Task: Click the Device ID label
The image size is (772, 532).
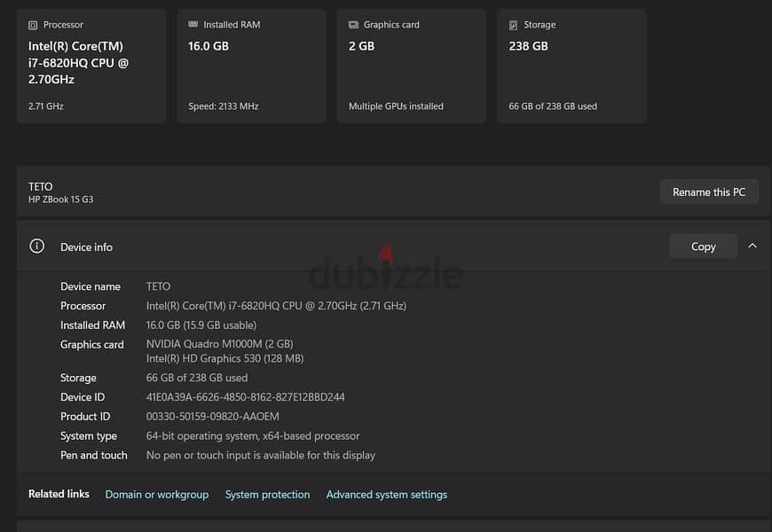Action: 83,397
